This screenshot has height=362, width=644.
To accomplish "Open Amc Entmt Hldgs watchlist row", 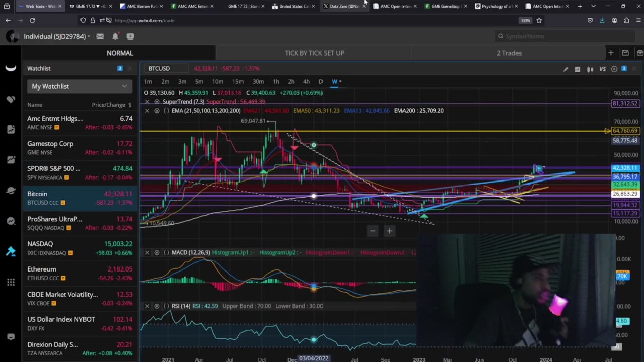I will (79, 123).
